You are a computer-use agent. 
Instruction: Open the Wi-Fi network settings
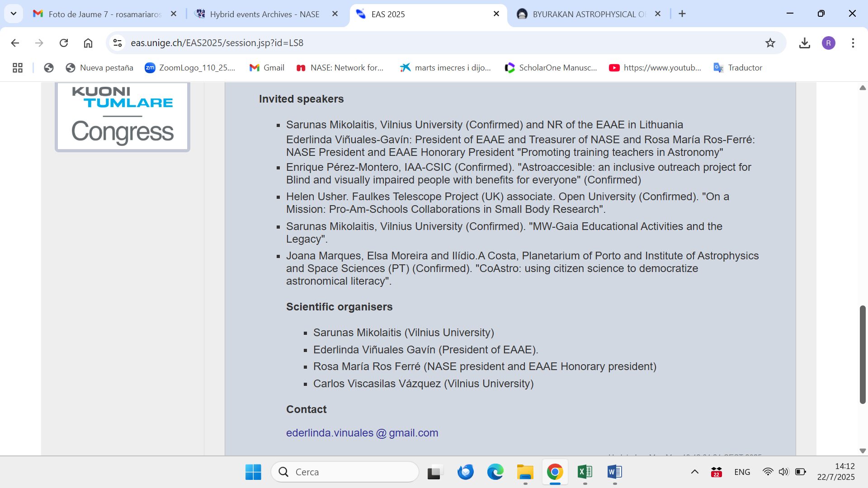768,472
